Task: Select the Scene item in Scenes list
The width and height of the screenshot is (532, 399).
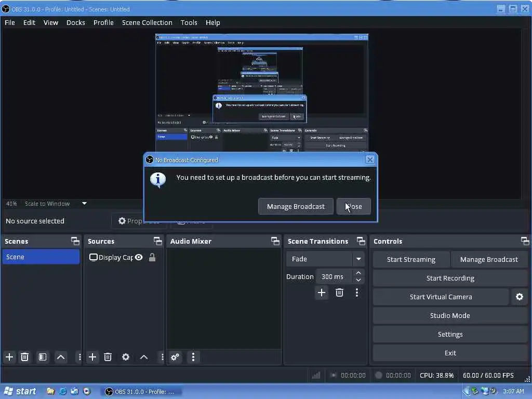Action: click(x=41, y=257)
